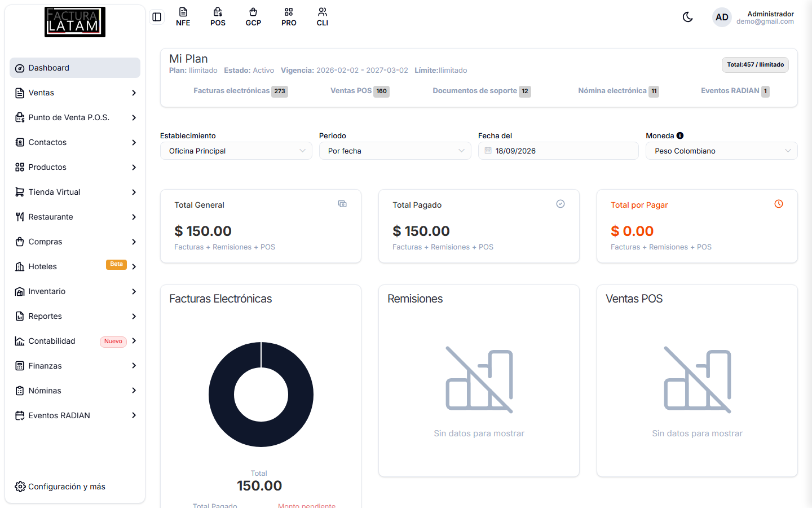
Task: Open the NFE shortcut
Action: [x=183, y=17]
